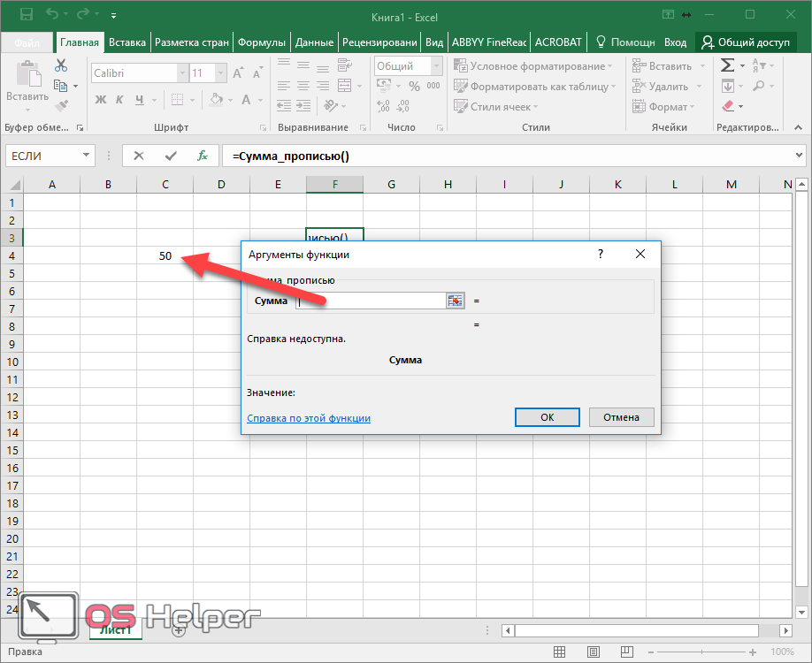Click the dialog's question mark help icon
The width and height of the screenshot is (812, 663).
click(x=601, y=255)
